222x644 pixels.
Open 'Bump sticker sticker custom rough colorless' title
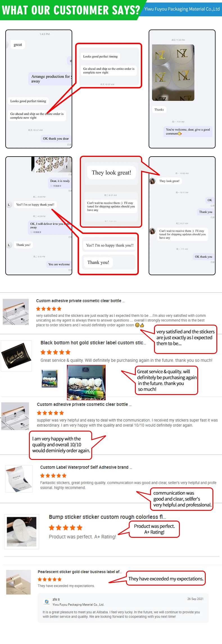(107, 517)
